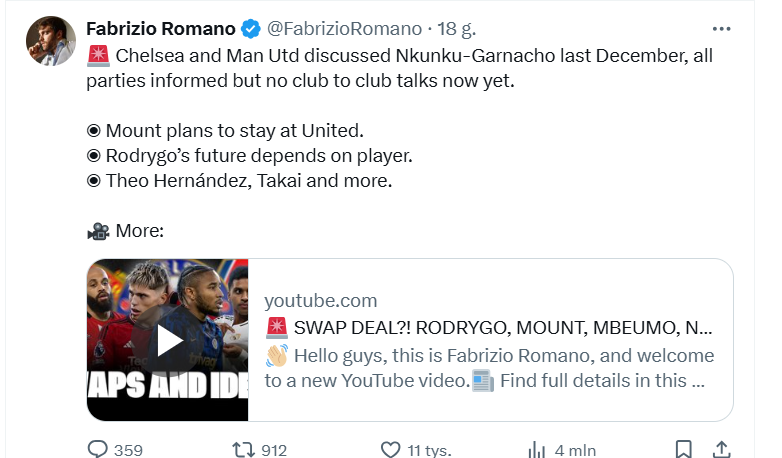This screenshot has height=458, width=782.
Task: Click the 11 tys. likes count
Action: click(x=431, y=450)
